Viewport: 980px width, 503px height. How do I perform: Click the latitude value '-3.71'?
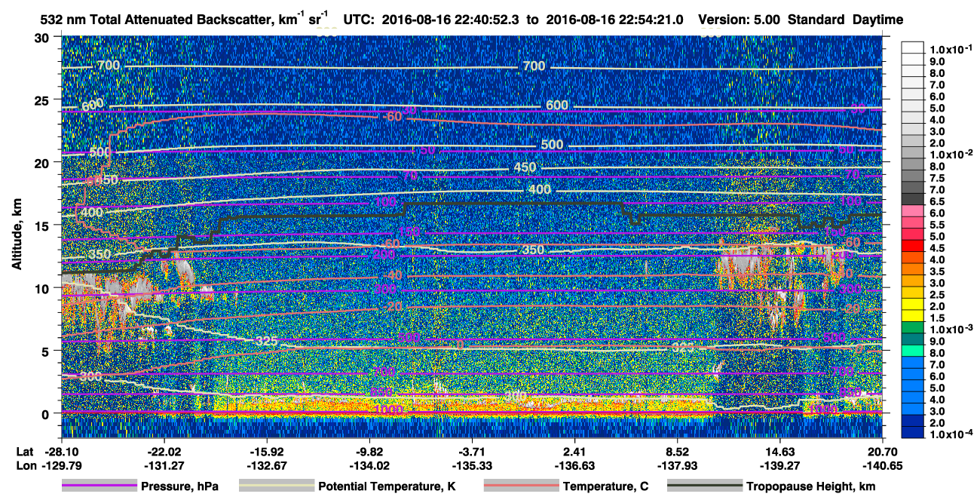pos(472,452)
